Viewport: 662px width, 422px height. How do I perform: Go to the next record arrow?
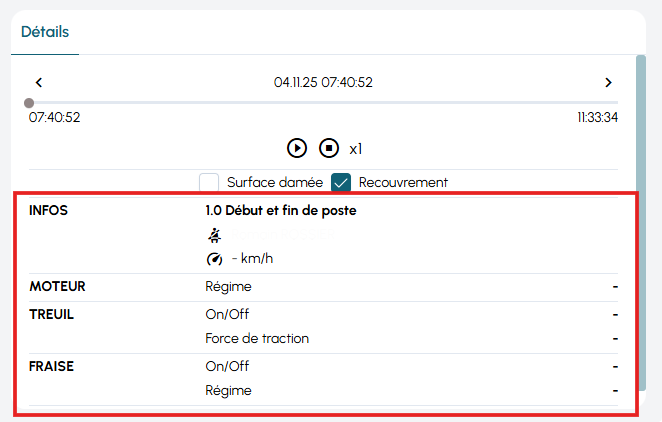point(608,82)
